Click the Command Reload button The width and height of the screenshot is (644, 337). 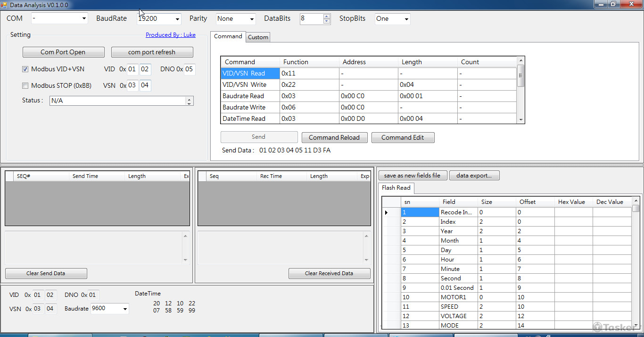coord(334,137)
